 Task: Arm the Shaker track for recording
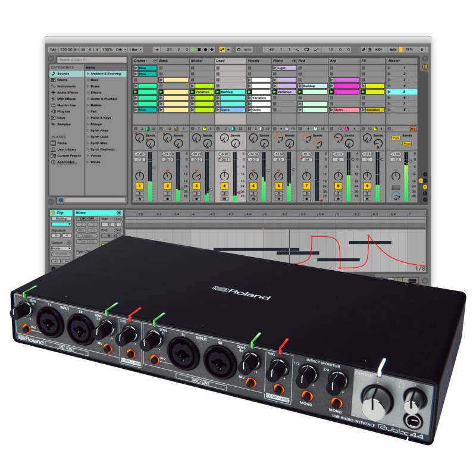(x=196, y=199)
